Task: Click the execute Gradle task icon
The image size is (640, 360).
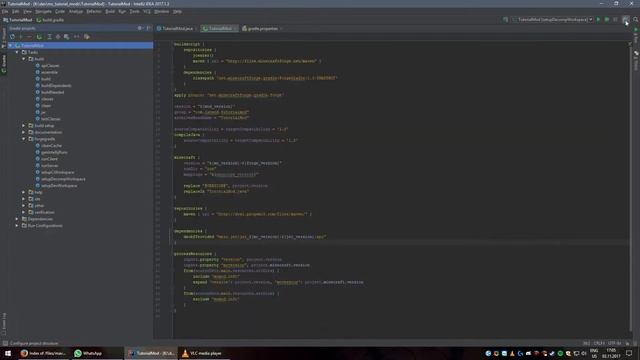Action: tap(39, 37)
